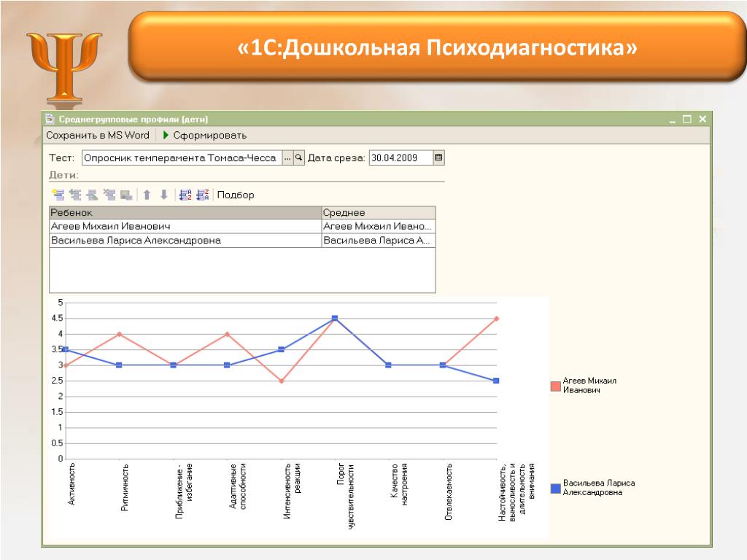Click Среднее cell Васильева Лариса А...
Image resolution: width=747 pixels, height=560 pixels.
point(379,241)
